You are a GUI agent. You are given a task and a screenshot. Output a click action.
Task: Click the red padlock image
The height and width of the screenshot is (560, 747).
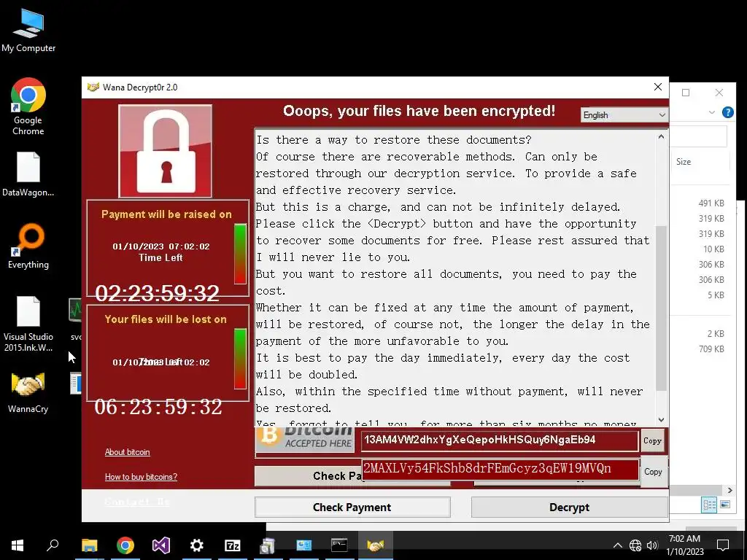(x=166, y=151)
